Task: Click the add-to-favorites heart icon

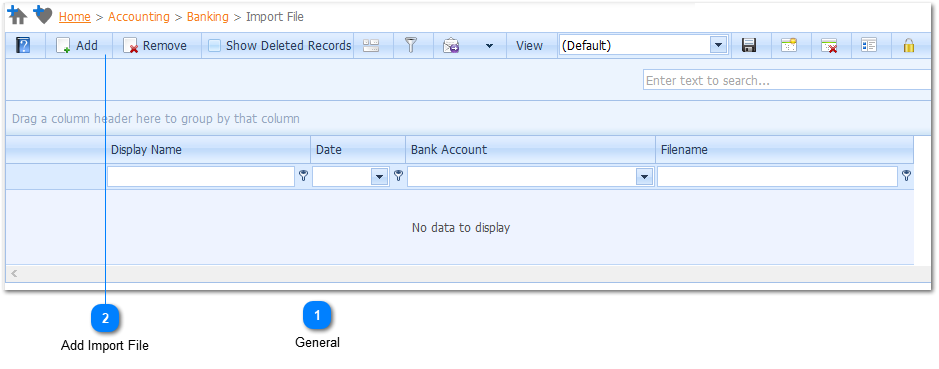Action: point(43,14)
